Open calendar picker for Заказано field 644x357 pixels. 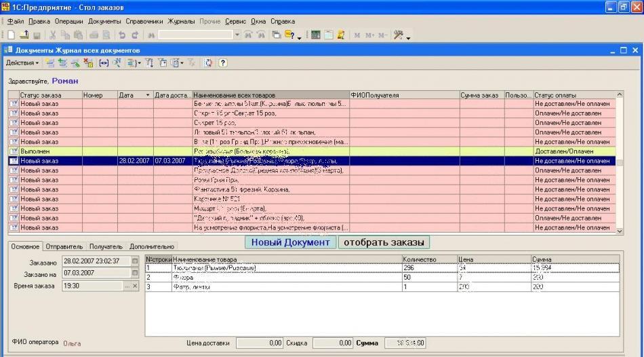(x=135, y=261)
